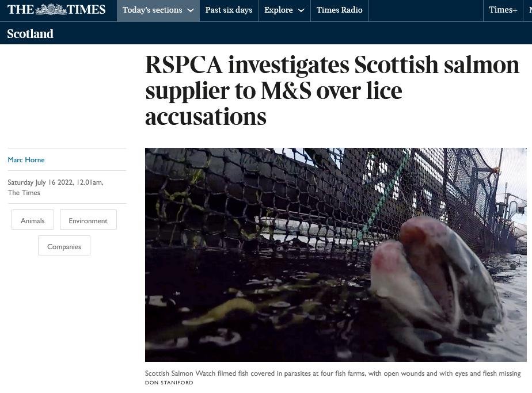Click the Today's sections label
The height and width of the screenshot is (393, 532).
click(153, 10)
